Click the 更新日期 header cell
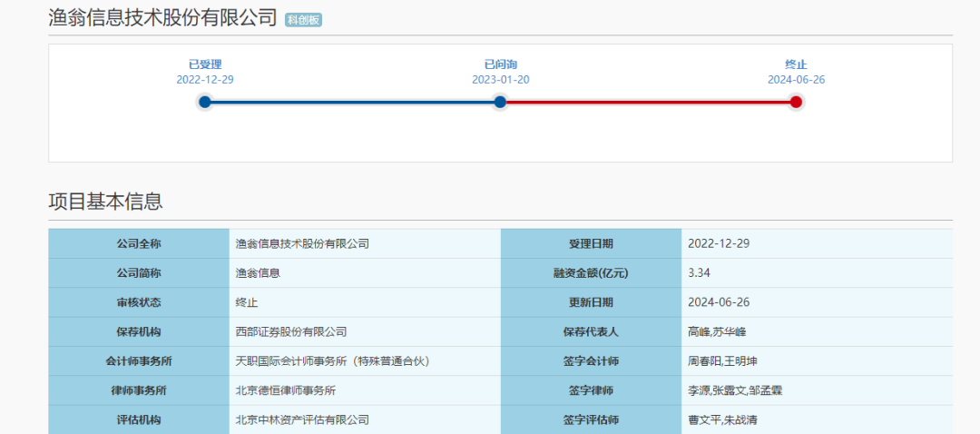This screenshot has height=434, width=980. pos(592,302)
